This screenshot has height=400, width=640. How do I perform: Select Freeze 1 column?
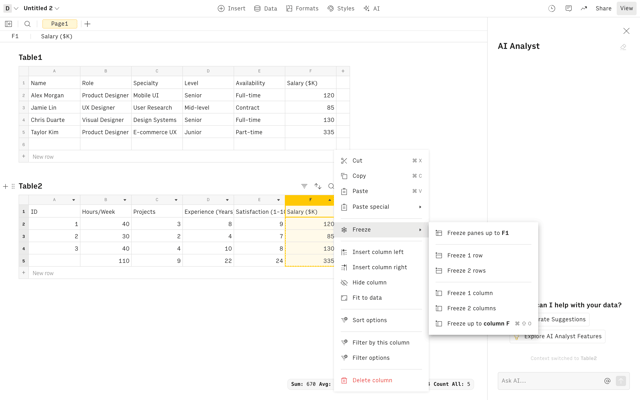pos(483,293)
